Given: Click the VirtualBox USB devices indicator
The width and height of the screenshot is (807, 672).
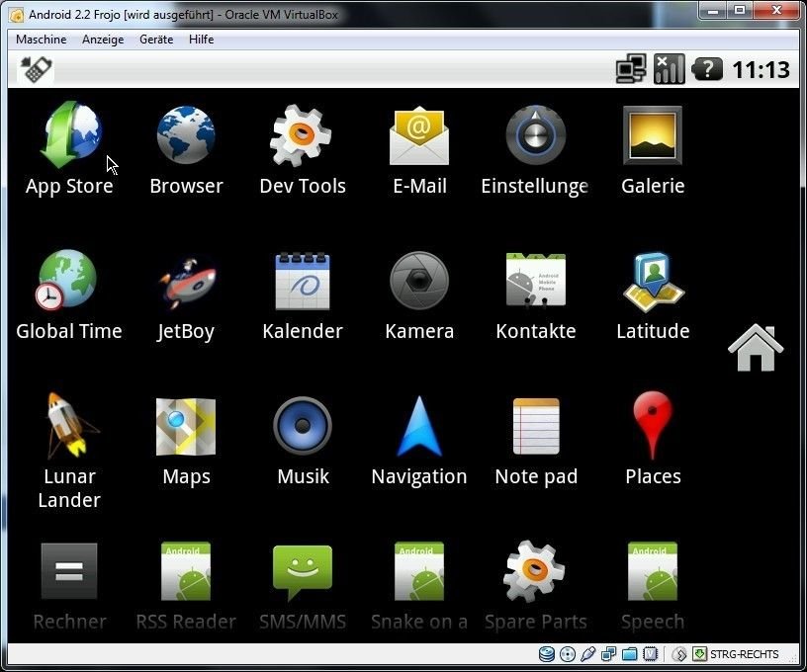Looking at the screenshot, I should coord(587,654).
